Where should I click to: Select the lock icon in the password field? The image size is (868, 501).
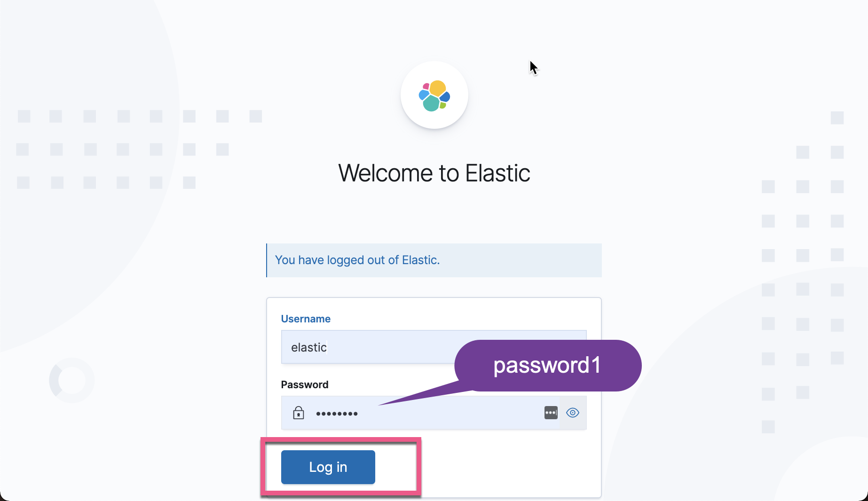click(x=298, y=413)
